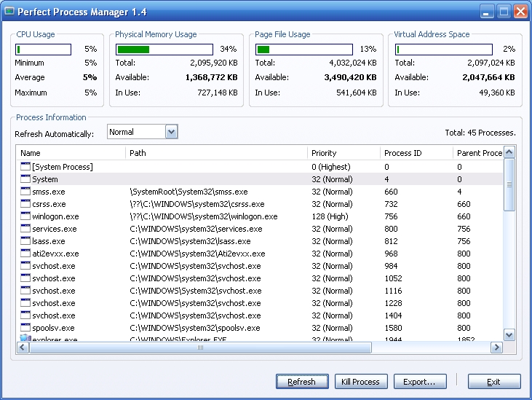
Task: Click vertical scrollbar up arrow
Action: (x=509, y=152)
